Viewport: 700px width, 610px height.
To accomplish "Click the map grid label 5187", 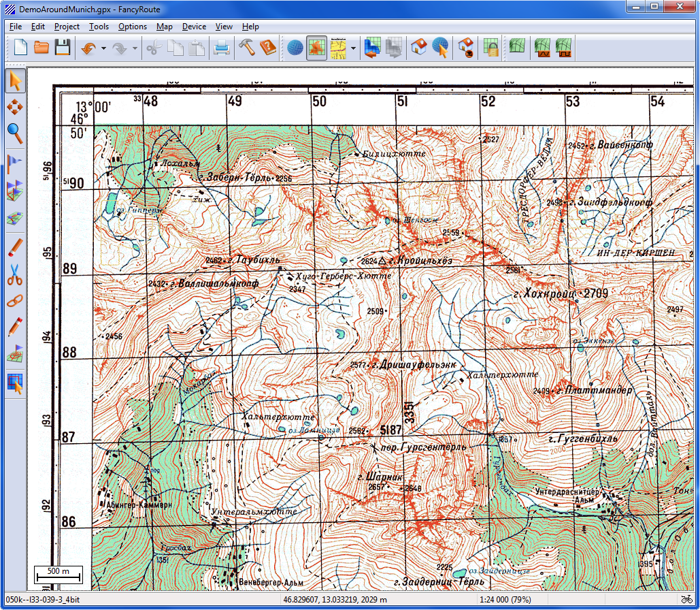I will 390,430.
